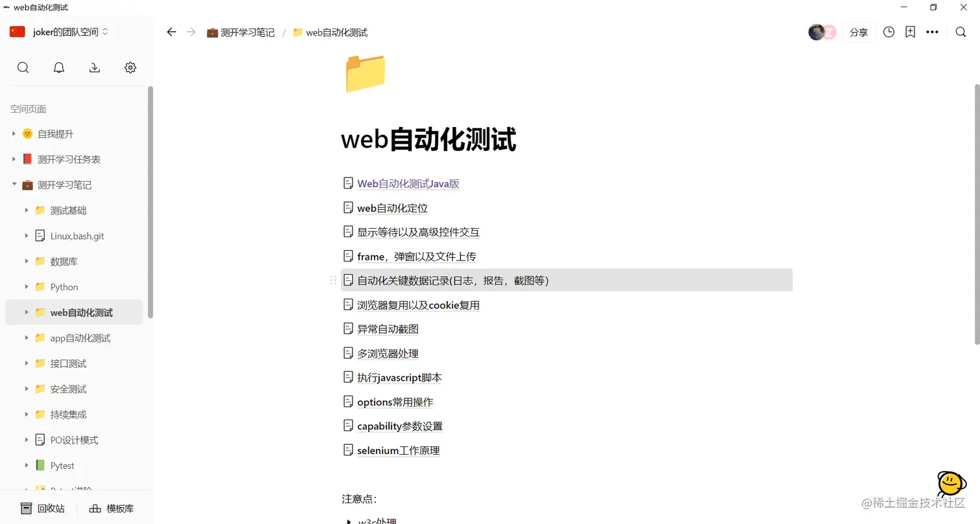Open search from the top-right magnifier icon
This screenshot has height=524, width=980.
click(961, 32)
